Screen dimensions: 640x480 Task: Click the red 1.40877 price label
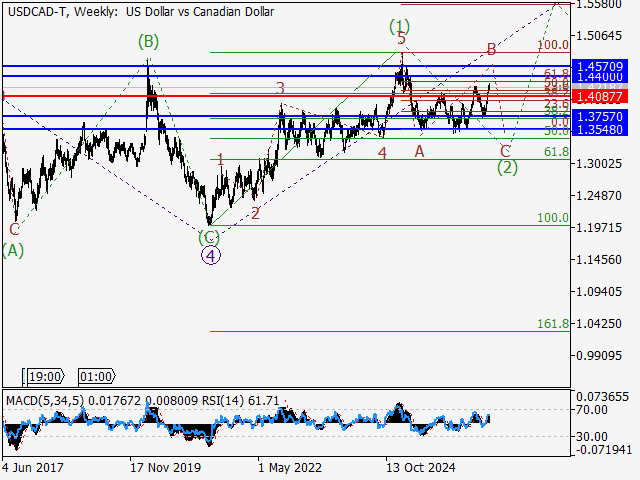(600, 97)
